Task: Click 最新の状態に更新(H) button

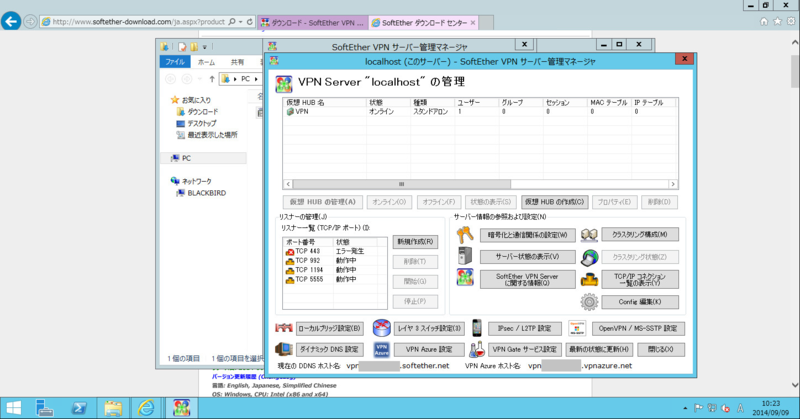Action: point(599,350)
